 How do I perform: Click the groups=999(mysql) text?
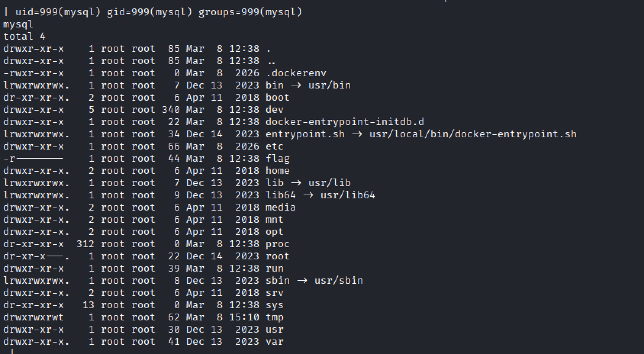[x=250, y=12]
